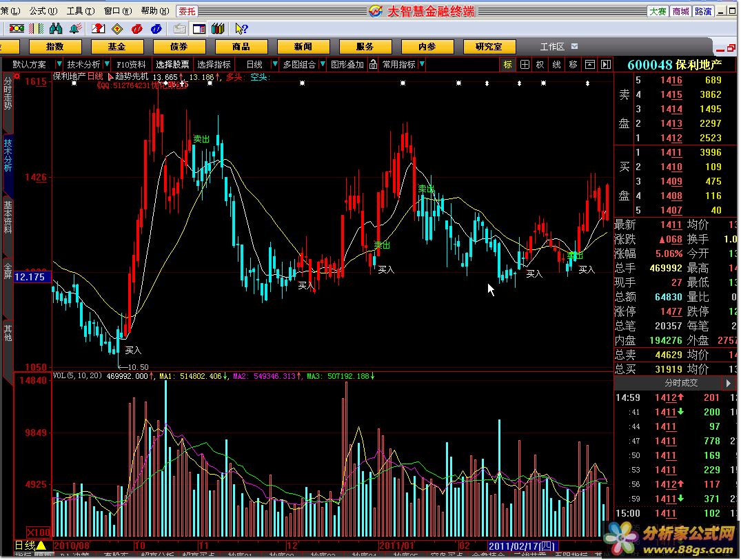
Task: Click the F10资料 toolbar button
Action: pos(131,65)
